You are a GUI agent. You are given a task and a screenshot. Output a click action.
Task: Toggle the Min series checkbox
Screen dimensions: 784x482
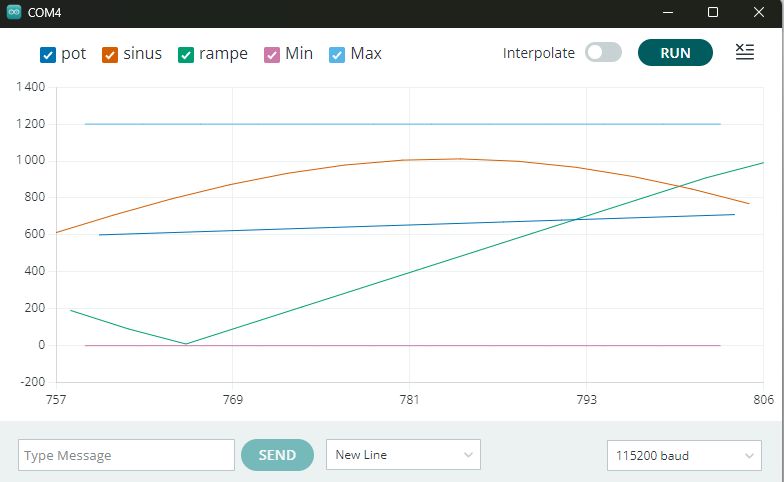pos(272,55)
